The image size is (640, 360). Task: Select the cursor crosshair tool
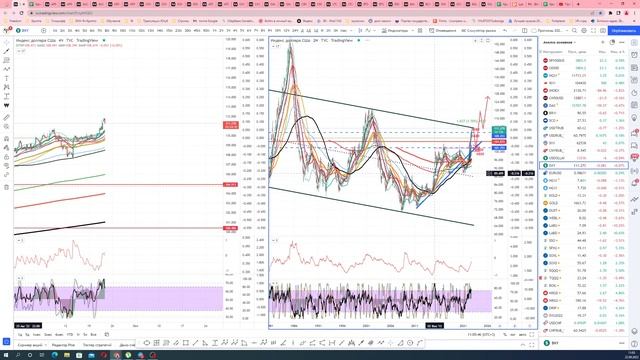click(7, 42)
